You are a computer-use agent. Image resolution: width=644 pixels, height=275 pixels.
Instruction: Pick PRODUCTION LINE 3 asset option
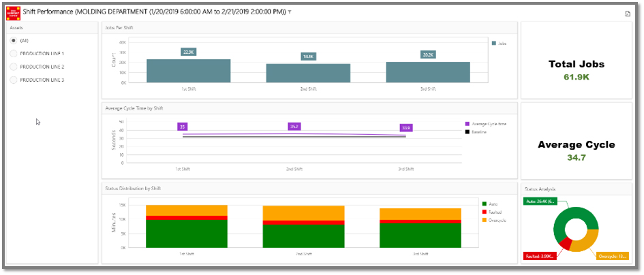14,80
